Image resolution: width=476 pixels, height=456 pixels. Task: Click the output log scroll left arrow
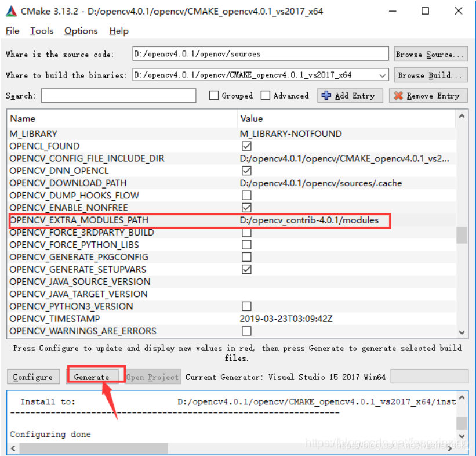pos(13,448)
